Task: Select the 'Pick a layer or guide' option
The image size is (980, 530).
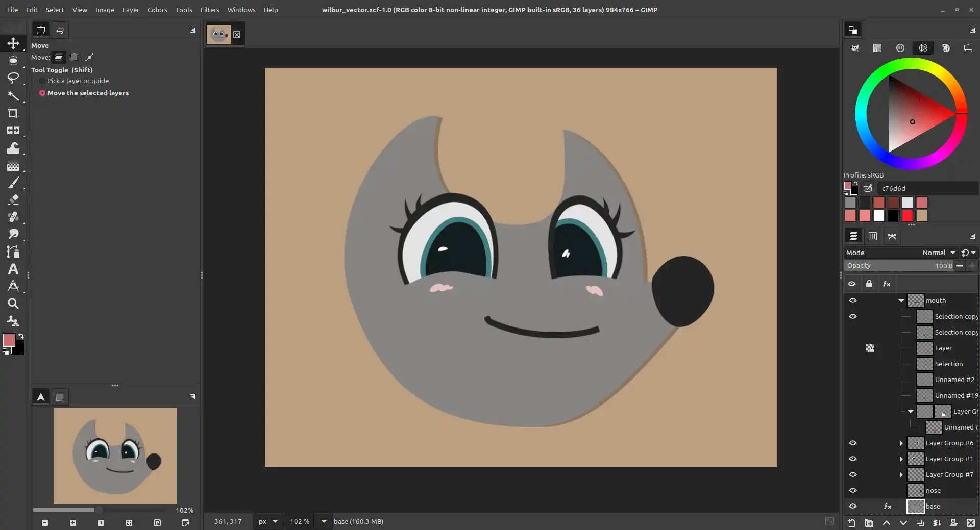Action: (42, 81)
